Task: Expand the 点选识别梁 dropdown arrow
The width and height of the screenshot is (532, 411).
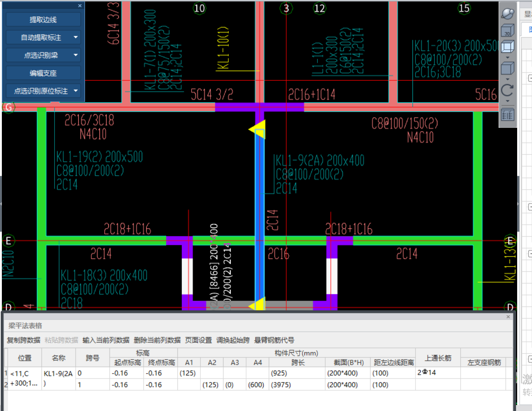Action: (x=76, y=55)
